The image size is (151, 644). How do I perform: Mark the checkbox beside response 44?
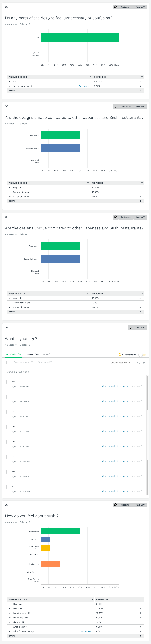pyautogui.click(x=8, y=472)
